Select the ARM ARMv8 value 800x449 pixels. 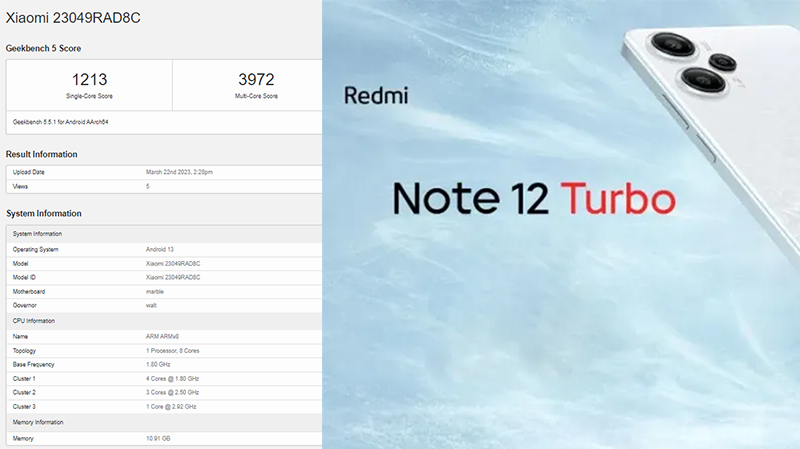tap(162, 337)
